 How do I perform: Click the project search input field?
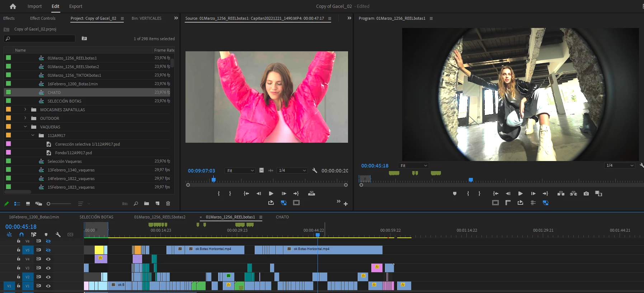click(x=39, y=38)
